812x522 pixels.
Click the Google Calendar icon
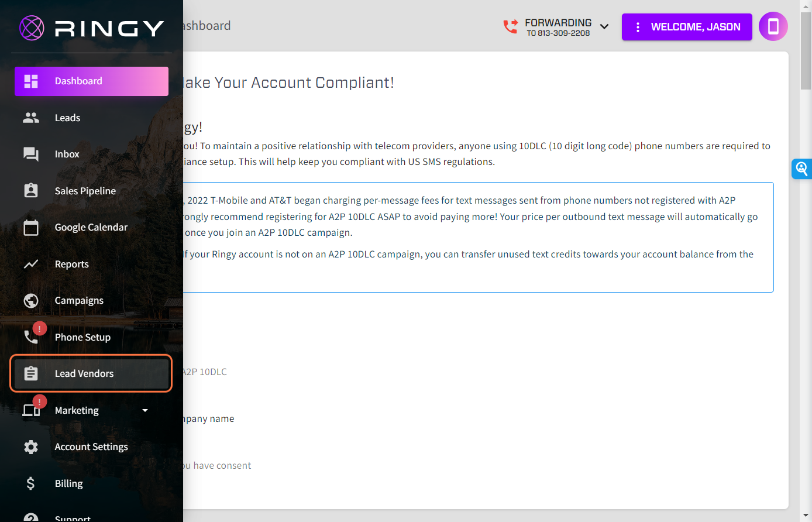click(x=31, y=227)
